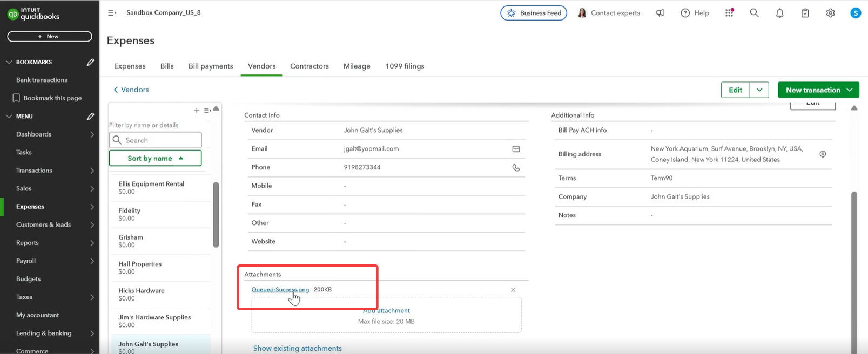Remove the Queued-Success.png attachment
The image size is (868, 354).
(513, 290)
